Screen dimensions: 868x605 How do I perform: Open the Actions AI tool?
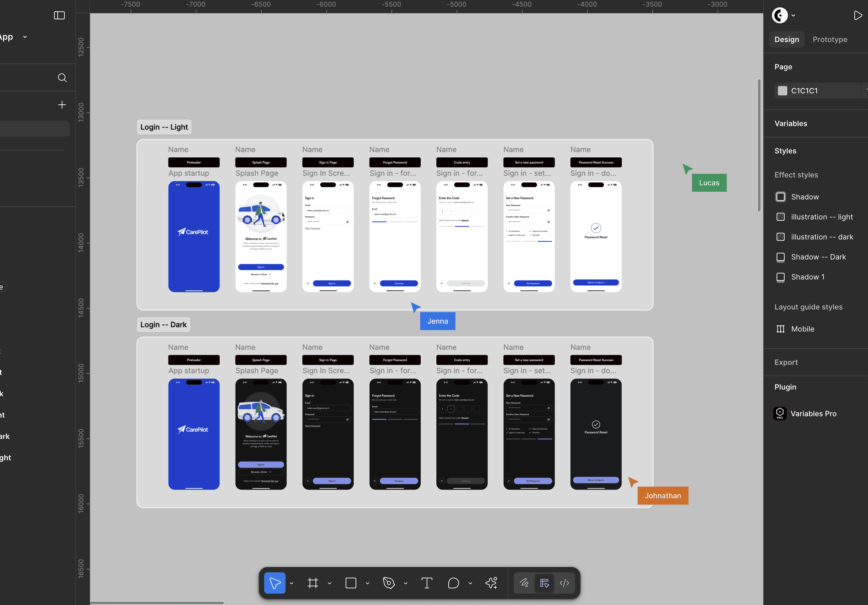[x=491, y=583]
